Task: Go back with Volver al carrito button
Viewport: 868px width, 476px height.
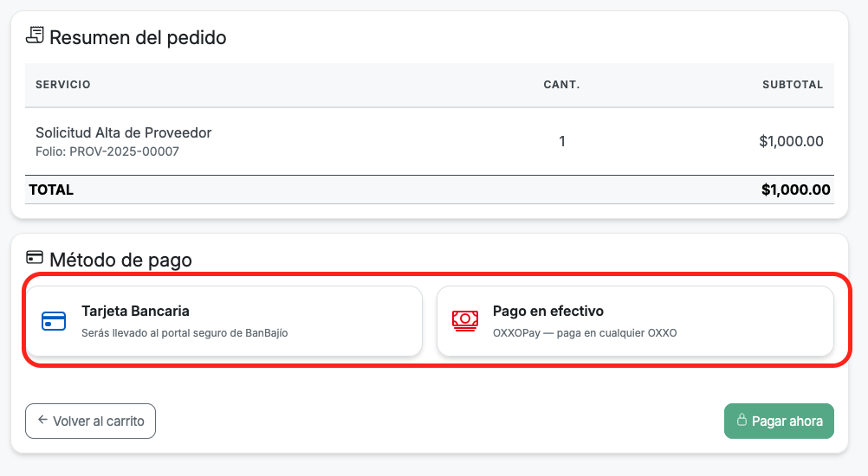Action: tap(90, 421)
